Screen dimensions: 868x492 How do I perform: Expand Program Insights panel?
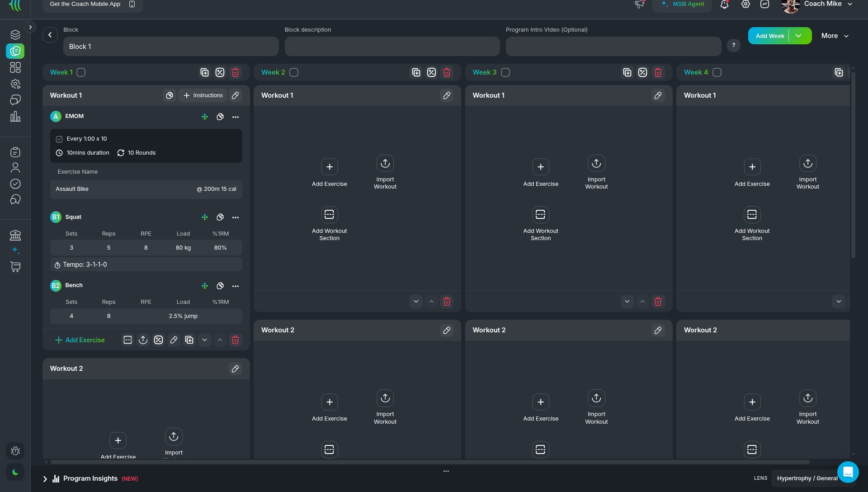45,479
